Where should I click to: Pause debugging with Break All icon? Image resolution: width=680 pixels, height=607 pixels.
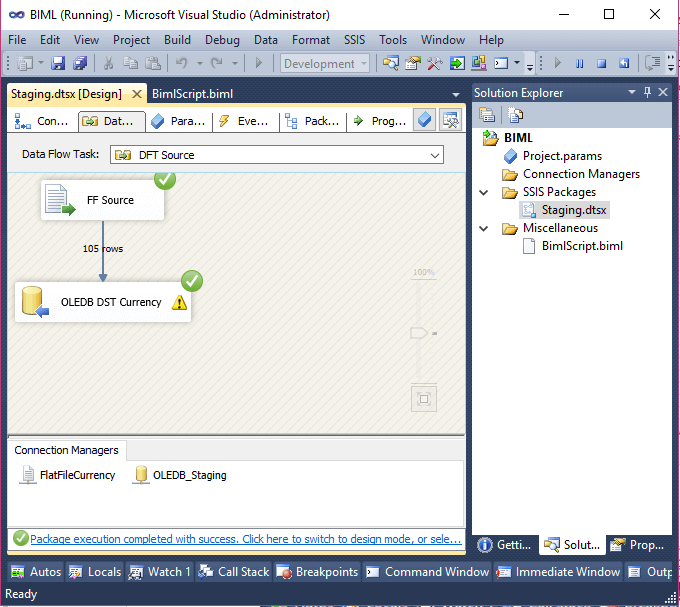[x=579, y=63]
